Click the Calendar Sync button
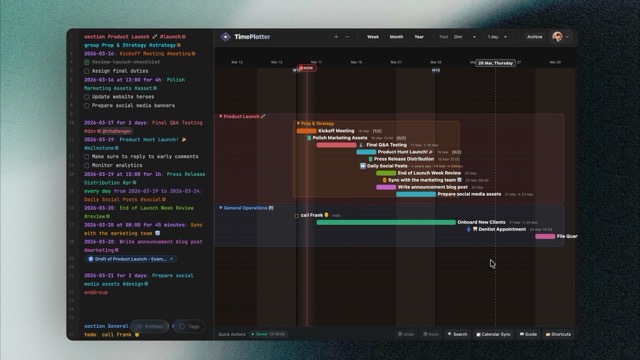This screenshot has height=360, width=640. [493, 334]
